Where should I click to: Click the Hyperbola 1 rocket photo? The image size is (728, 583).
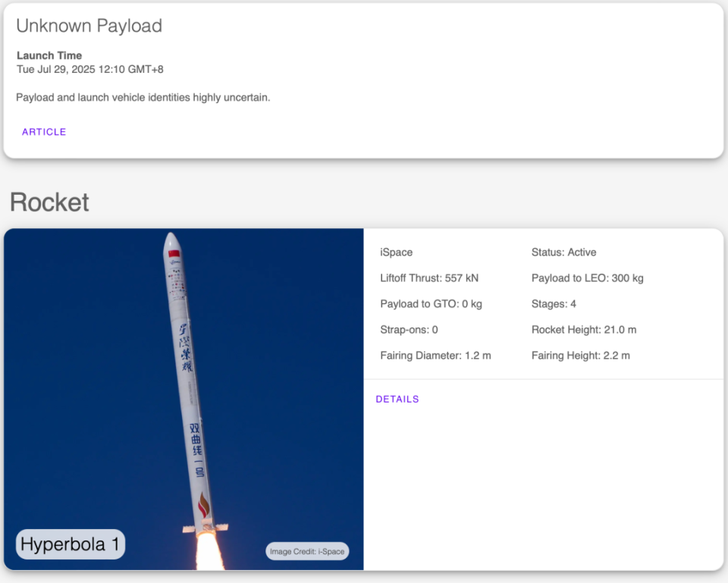(184, 400)
